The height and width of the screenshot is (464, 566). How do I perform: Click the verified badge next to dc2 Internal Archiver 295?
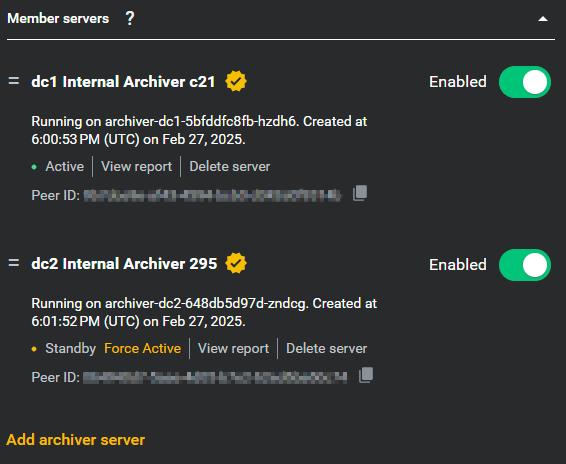click(236, 263)
